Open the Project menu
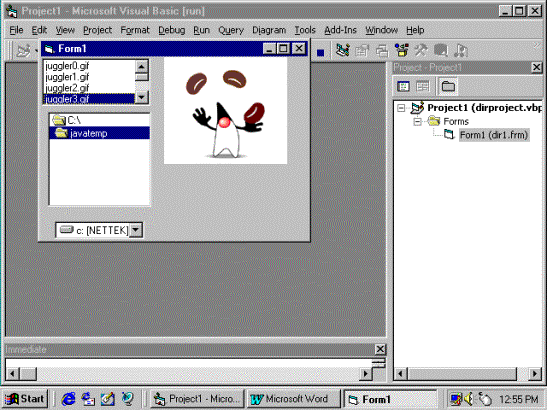This screenshot has width=547, height=410. [97, 30]
